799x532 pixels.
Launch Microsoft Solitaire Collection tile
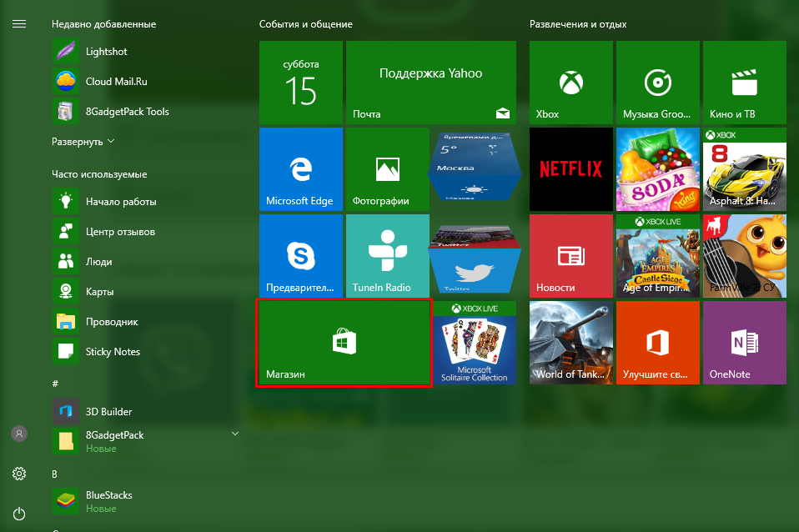click(x=475, y=343)
